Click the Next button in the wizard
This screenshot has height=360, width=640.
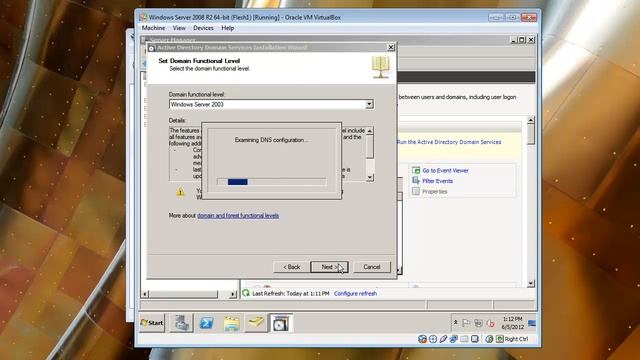pos(329,267)
